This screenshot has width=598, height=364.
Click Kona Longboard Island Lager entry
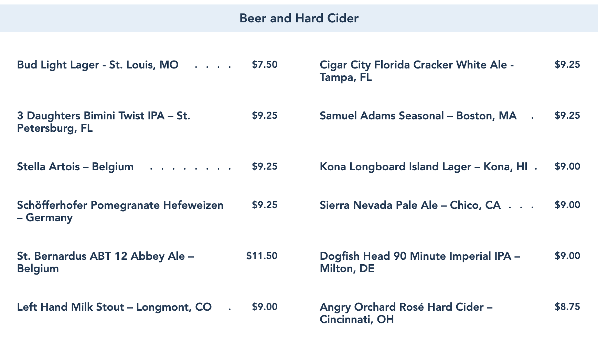tap(423, 167)
